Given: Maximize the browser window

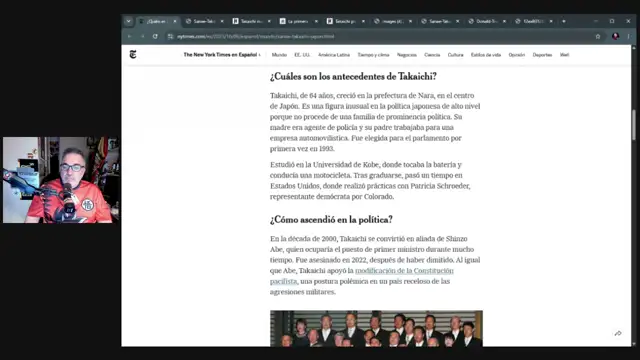Looking at the screenshot, I should (x=612, y=21).
